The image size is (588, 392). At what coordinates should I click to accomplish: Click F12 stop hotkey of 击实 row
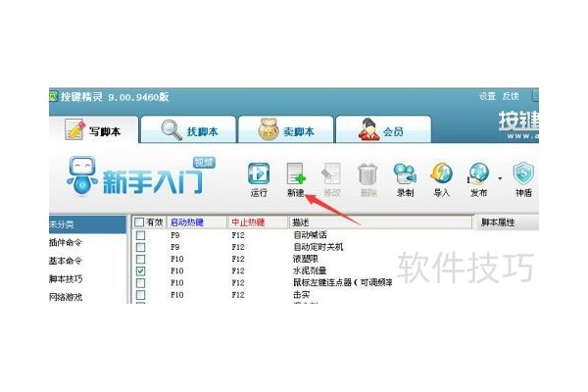coord(238,295)
